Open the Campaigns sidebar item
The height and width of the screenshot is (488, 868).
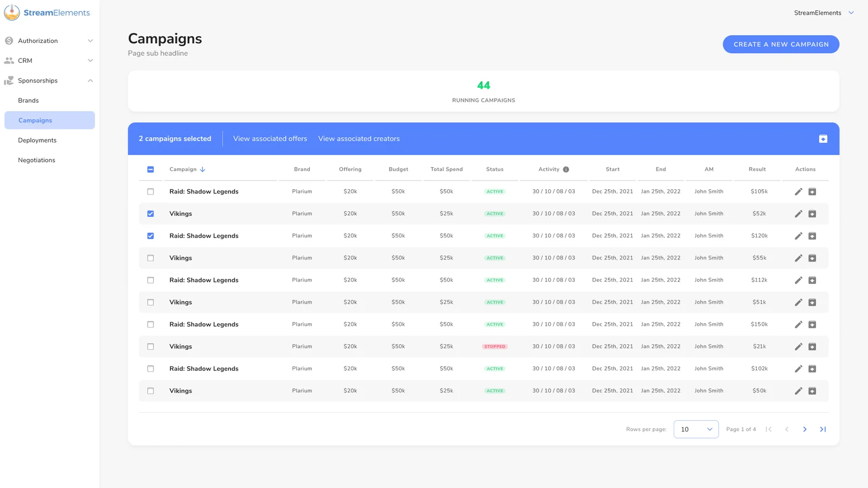coord(49,120)
